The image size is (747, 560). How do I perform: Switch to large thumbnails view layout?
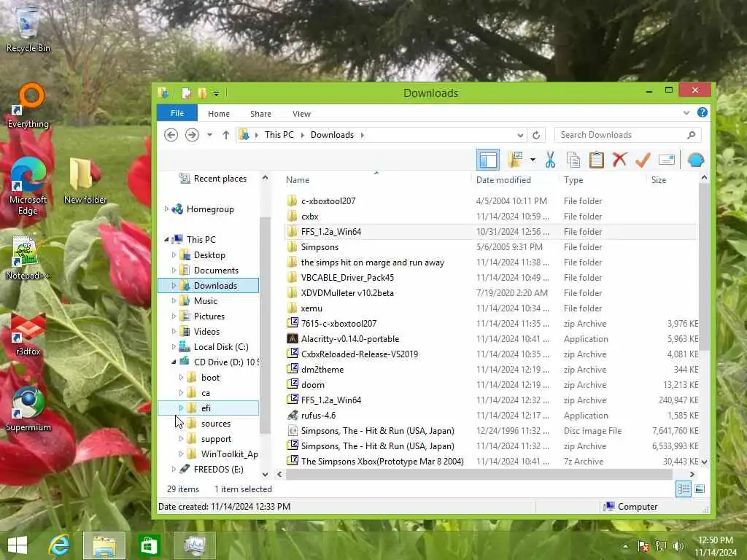(700, 489)
